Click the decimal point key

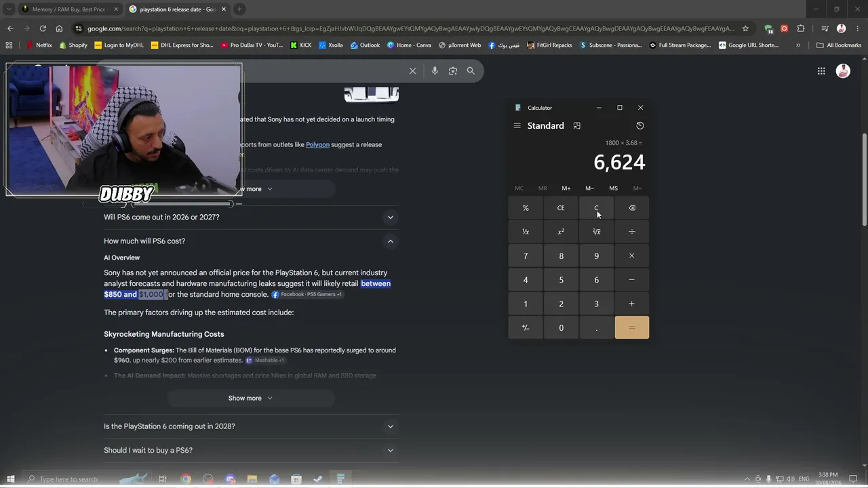click(597, 328)
